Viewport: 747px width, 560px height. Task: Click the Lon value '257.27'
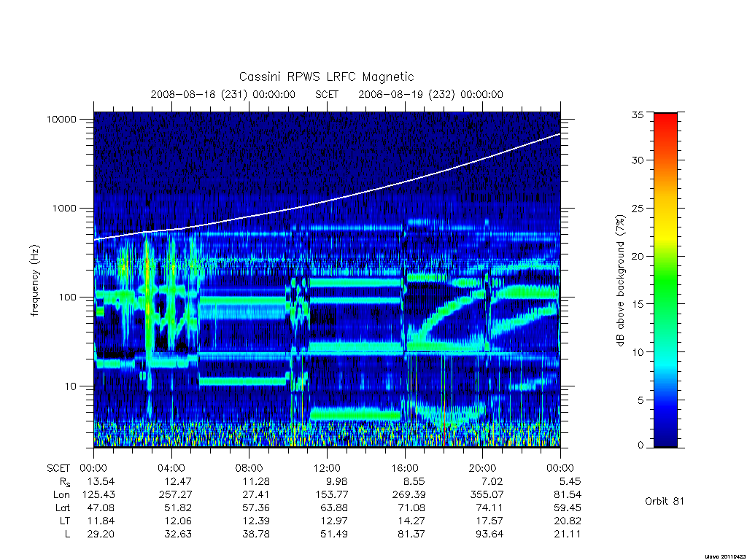tap(175, 495)
